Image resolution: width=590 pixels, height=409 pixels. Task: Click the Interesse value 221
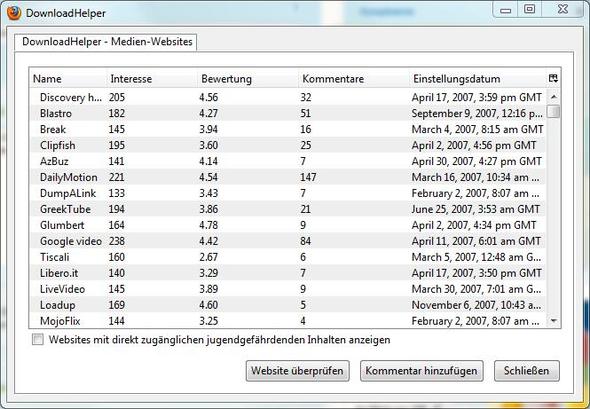pyautogui.click(x=117, y=177)
